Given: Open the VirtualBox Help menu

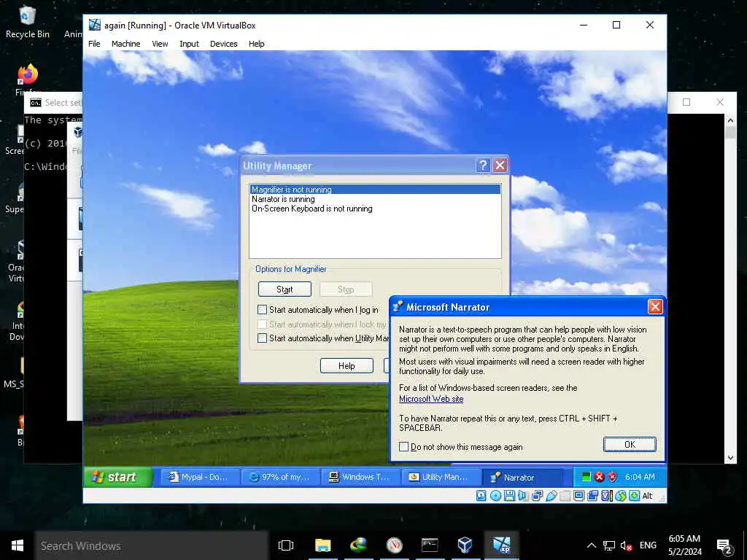Looking at the screenshot, I should [x=256, y=44].
